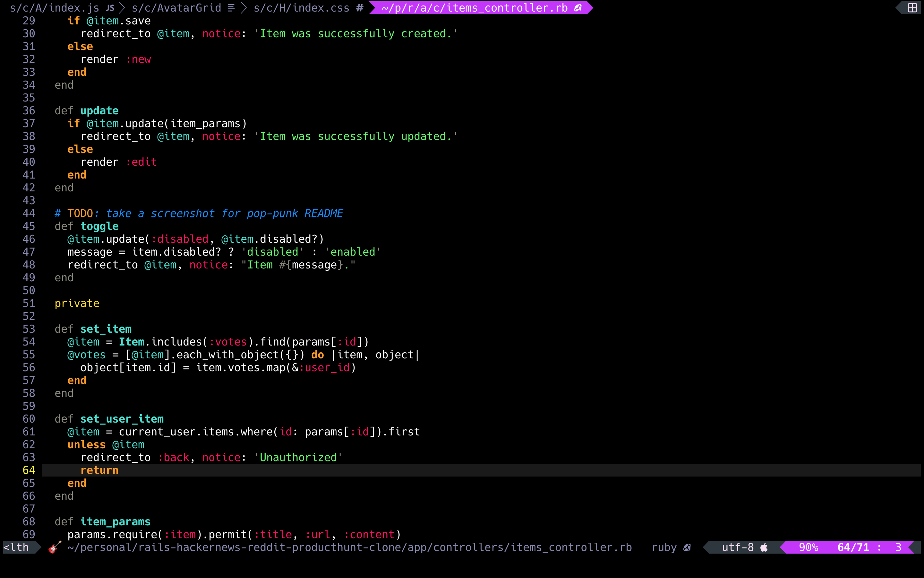Click 'Item was successfully created.' string
The image size is (924, 578).
click(356, 34)
